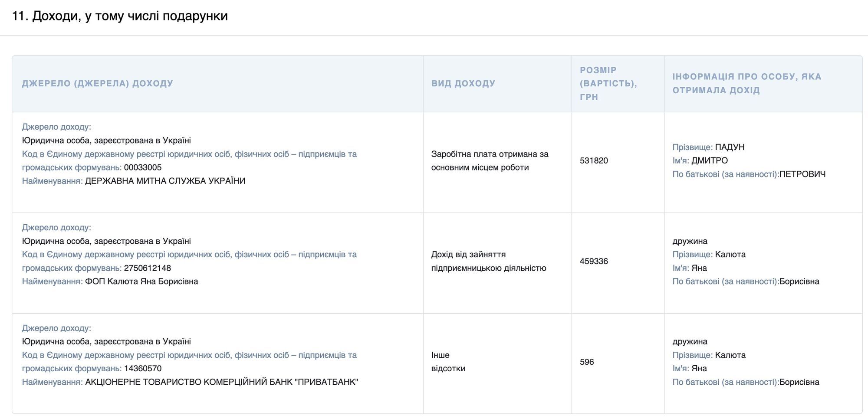Click the code 14360570
This screenshot has height=419, width=868.
pos(143,369)
